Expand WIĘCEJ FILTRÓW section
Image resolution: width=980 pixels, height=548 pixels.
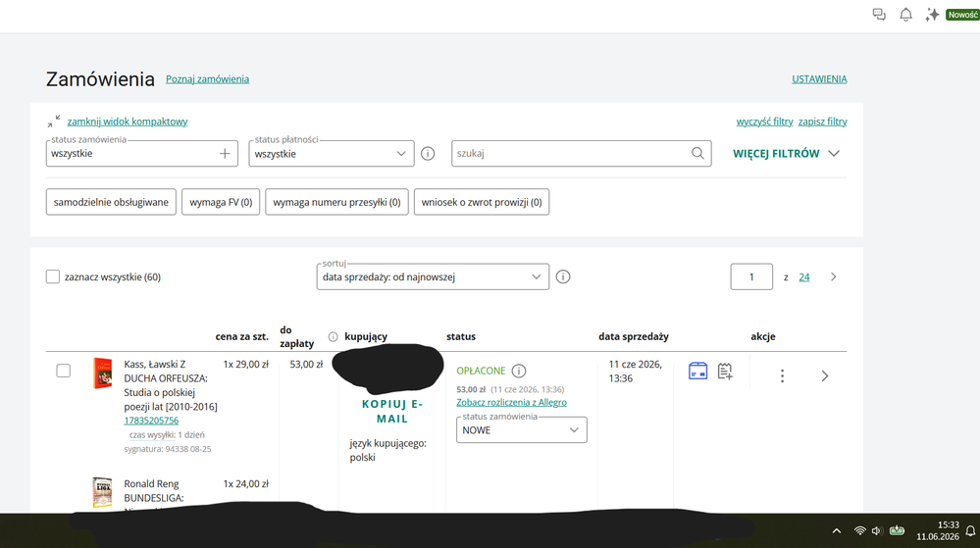tap(786, 154)
